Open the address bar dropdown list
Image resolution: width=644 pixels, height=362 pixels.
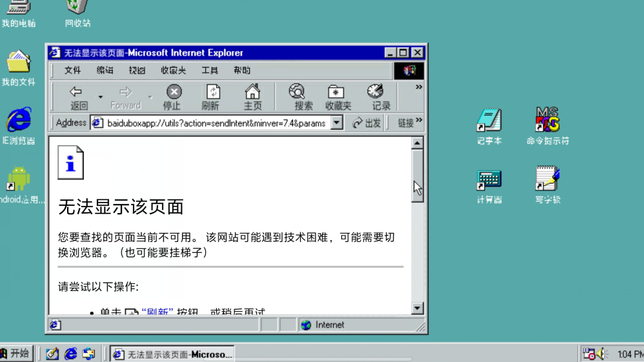(x=336, y=123)
